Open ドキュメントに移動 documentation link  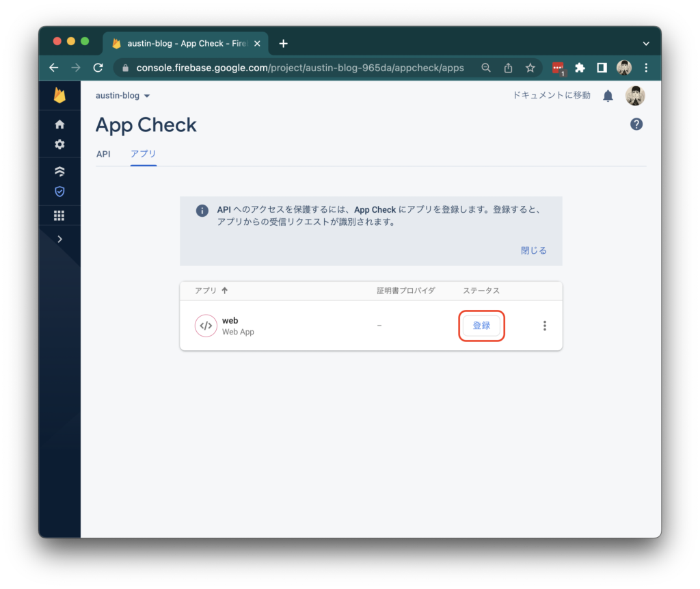(x=551, y=96)
